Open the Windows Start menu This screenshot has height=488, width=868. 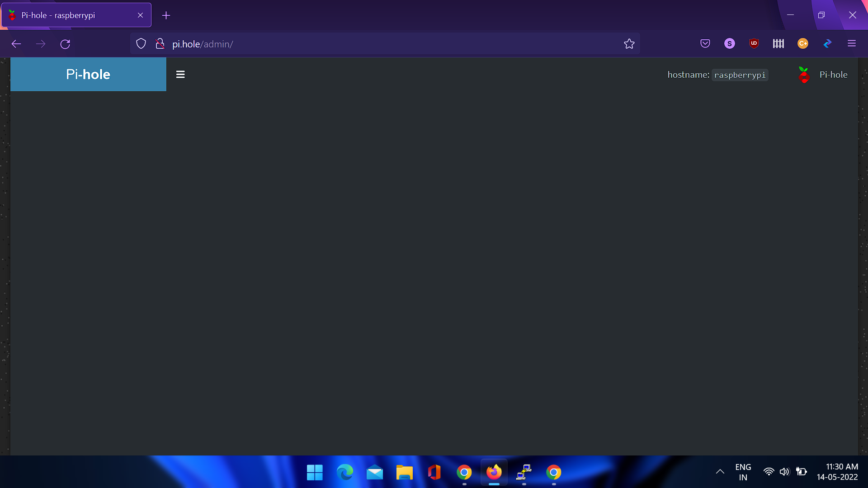pyautogui.click(x=315, y=473)
